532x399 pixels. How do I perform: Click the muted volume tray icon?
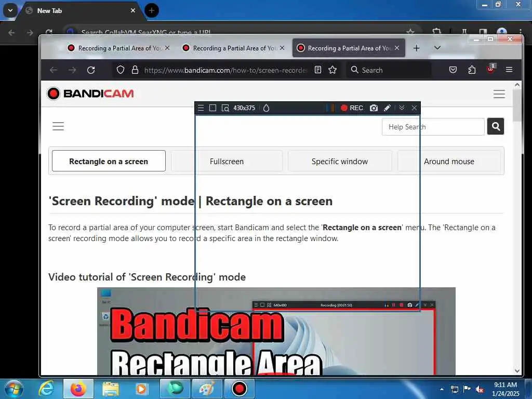coord(480,389)
